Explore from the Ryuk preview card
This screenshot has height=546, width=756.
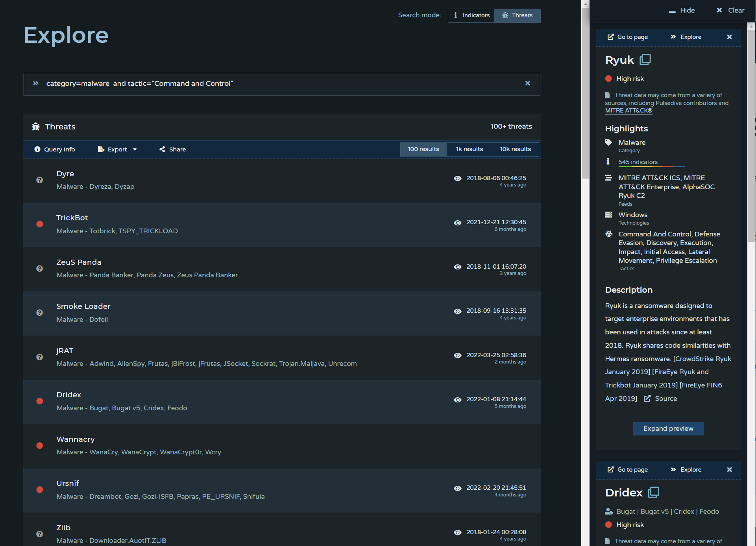click(x=686, y=37)
